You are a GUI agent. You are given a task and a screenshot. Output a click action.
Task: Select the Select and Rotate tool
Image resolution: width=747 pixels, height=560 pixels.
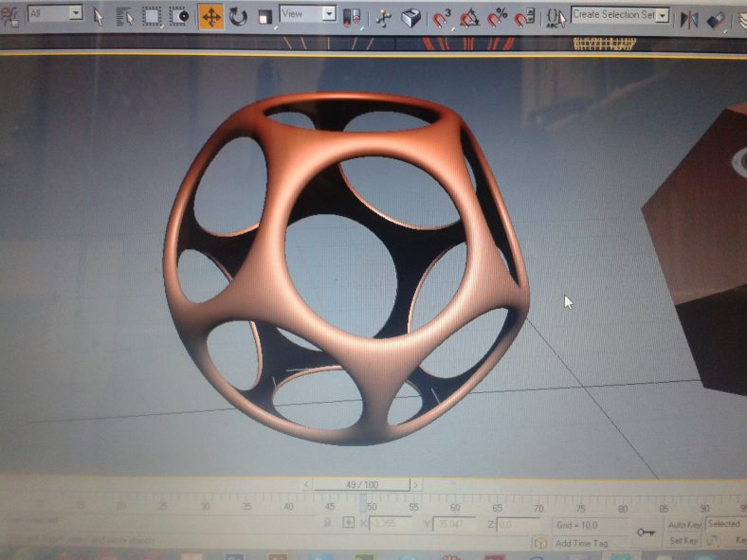pyautogui.click(x=238, y=16)
